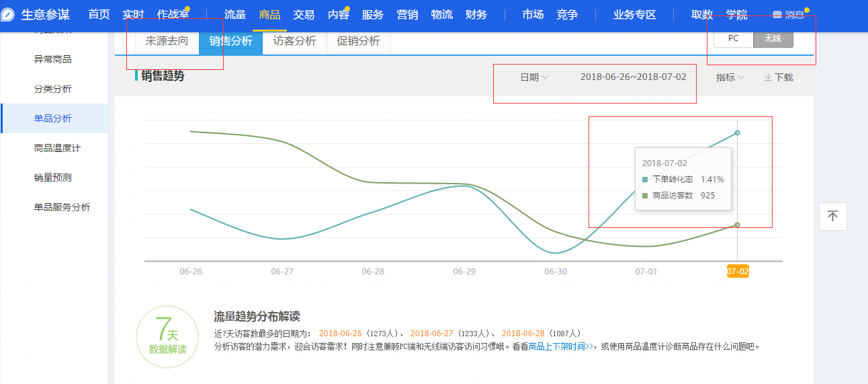868x384 pixels.
Task: Open the date range 2018-06-26~2018-07-02 picker
Action: 633,77
